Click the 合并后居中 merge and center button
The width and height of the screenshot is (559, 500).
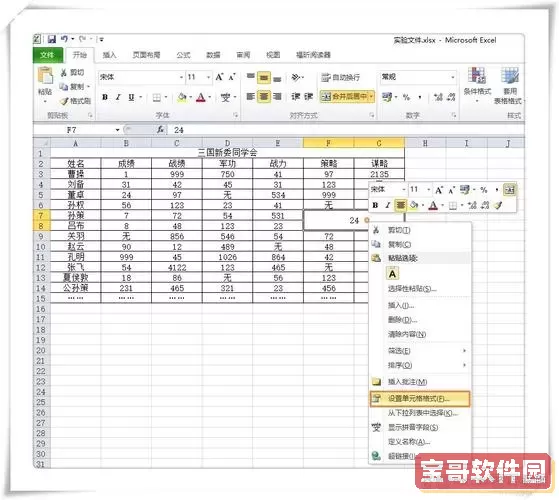tap(344, 97)
